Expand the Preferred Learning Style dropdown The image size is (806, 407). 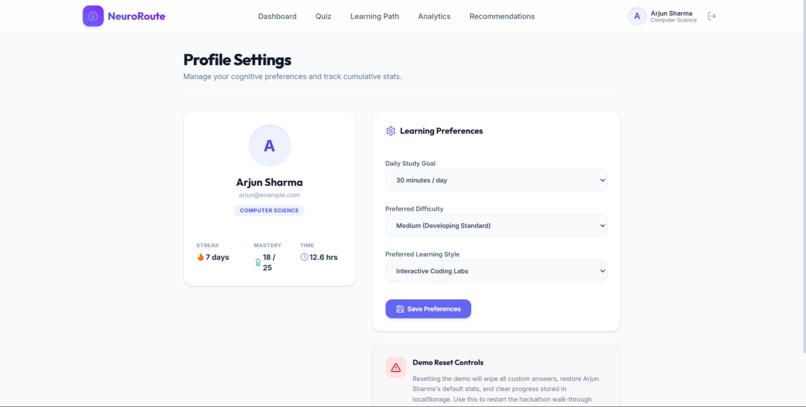tap(496, 271)
